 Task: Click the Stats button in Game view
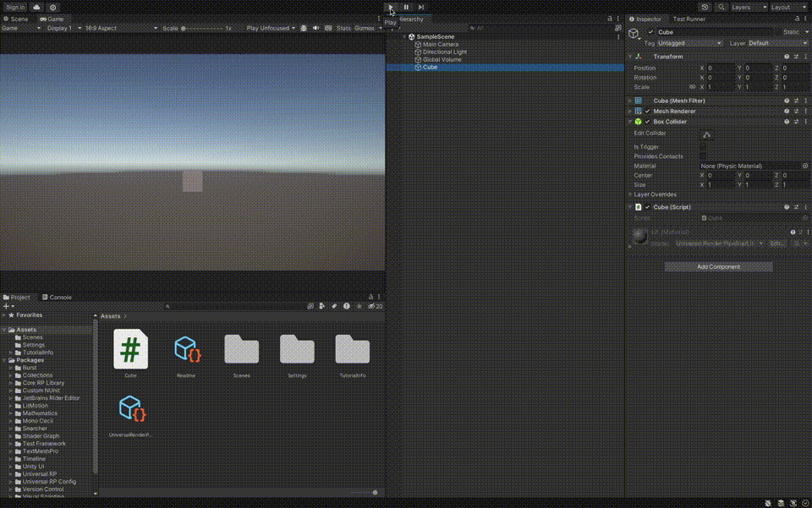click(x=343, y=27)
